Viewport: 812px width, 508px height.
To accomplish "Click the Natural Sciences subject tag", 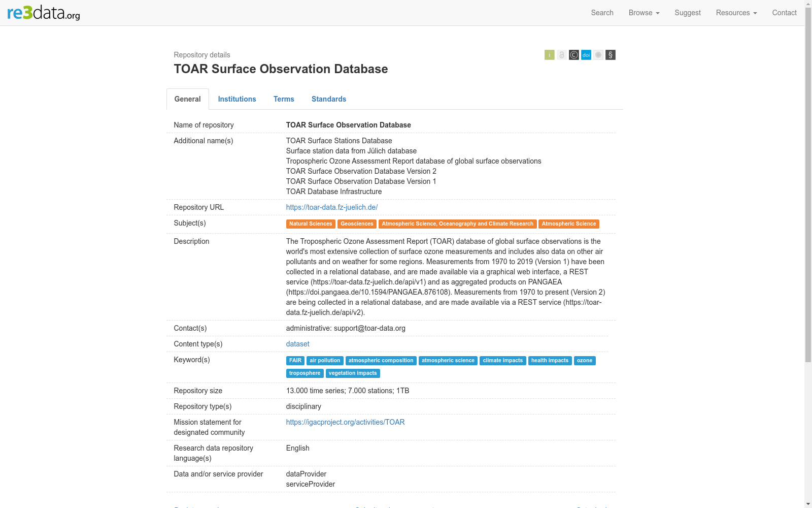I will tap(311, 224).
